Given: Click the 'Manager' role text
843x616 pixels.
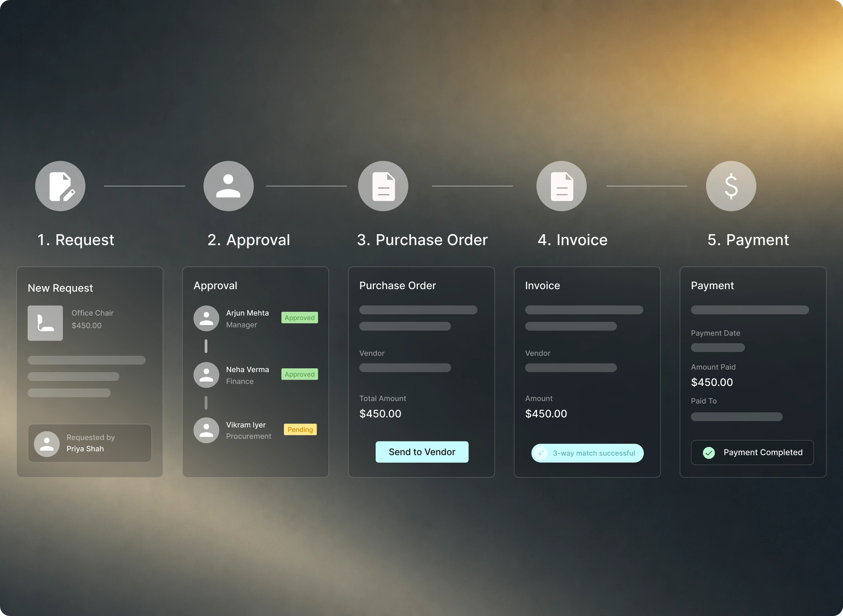Looking at the screenshot, I should [x=241, y=325].
